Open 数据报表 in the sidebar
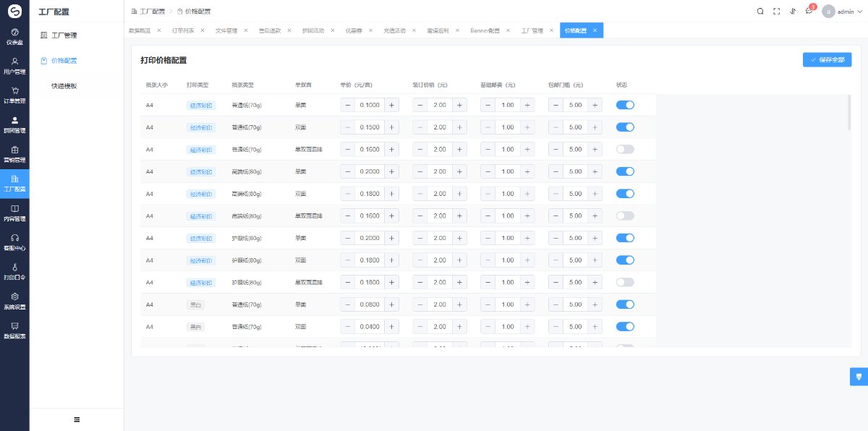The height and width of the screenshot is (431, 868). point(14,330)
